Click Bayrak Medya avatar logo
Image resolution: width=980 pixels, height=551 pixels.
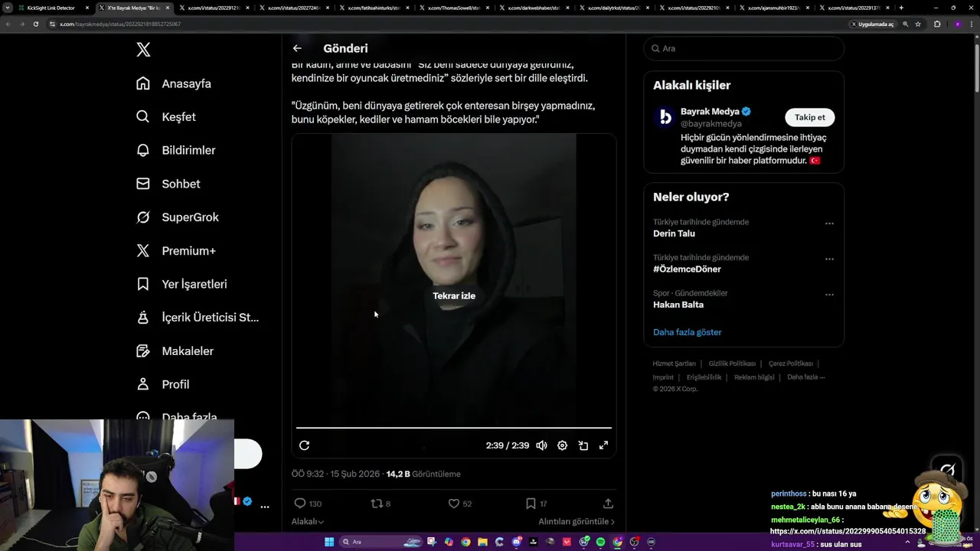coord(665,116)
